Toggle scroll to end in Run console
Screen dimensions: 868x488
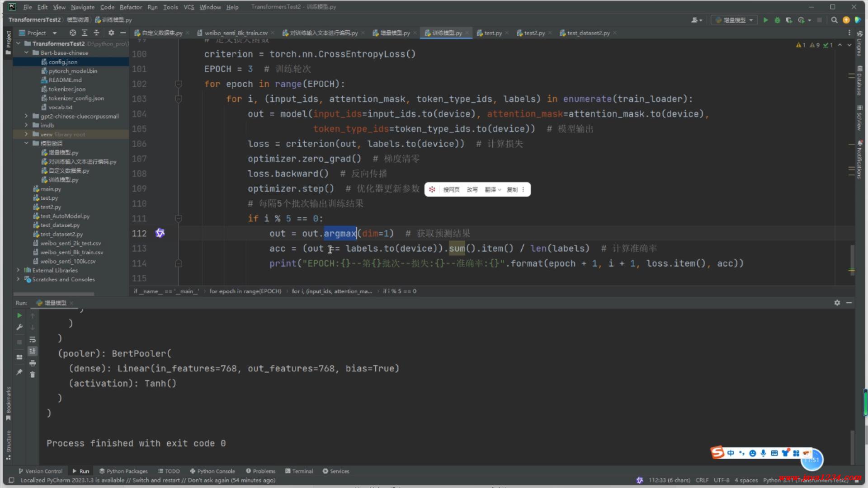[x=33, y=351]
